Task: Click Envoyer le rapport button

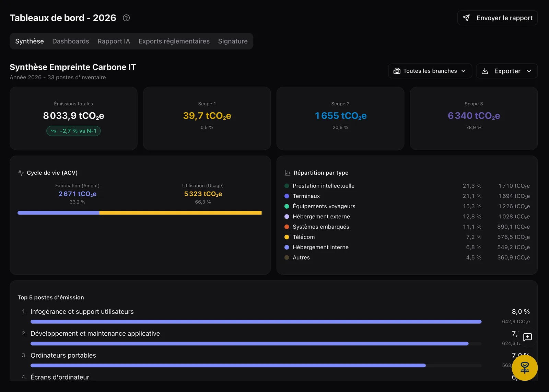Action: tap(498, 18)
